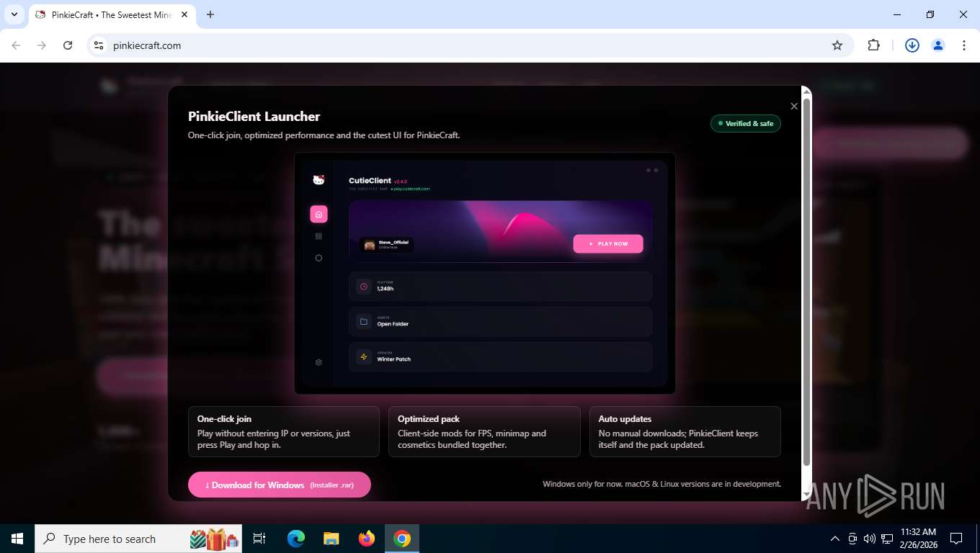
Task: Click the volume speaker tray icon
Action: point(870,539)
